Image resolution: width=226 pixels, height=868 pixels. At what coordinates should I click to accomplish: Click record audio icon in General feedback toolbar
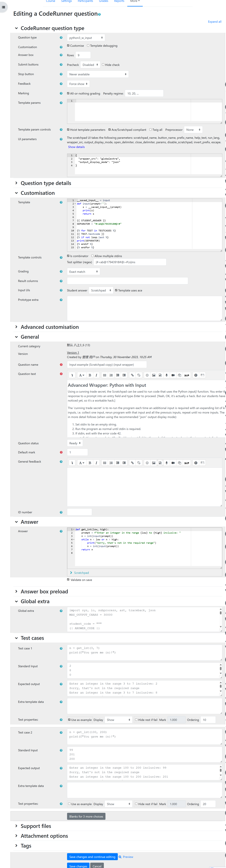pos(166,463)
